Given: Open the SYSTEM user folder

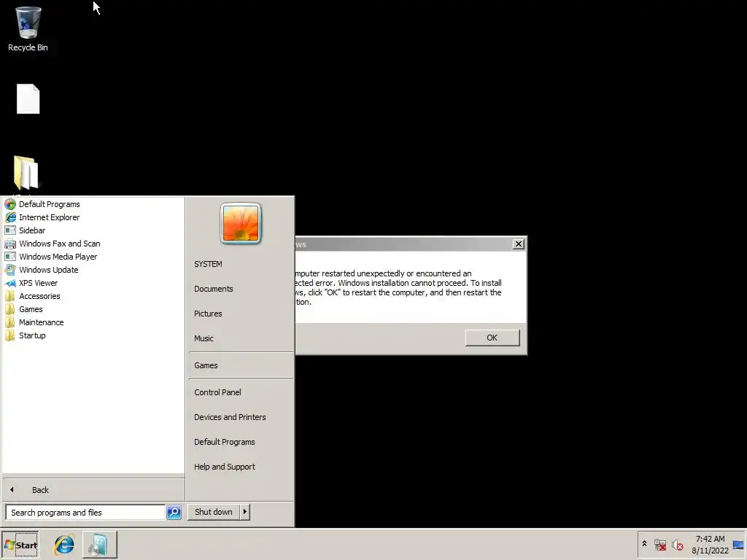Looking at the screenshot, I should (208, 264).
